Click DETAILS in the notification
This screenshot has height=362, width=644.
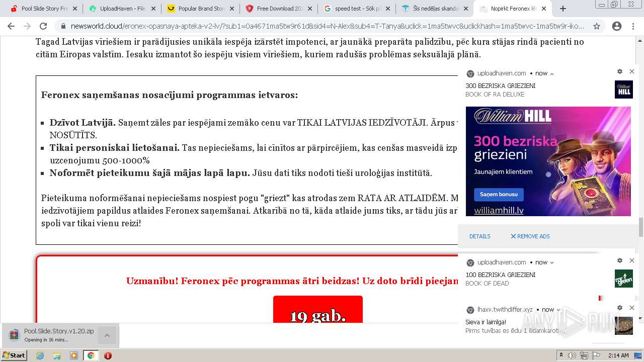(x=479, y=236)
